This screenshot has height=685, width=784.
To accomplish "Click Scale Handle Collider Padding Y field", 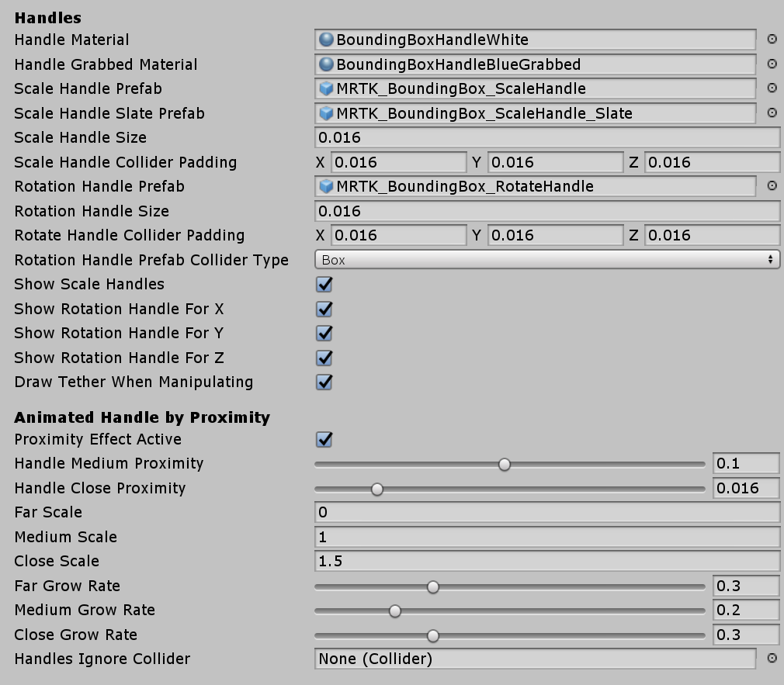I will [x=555, y=162].
